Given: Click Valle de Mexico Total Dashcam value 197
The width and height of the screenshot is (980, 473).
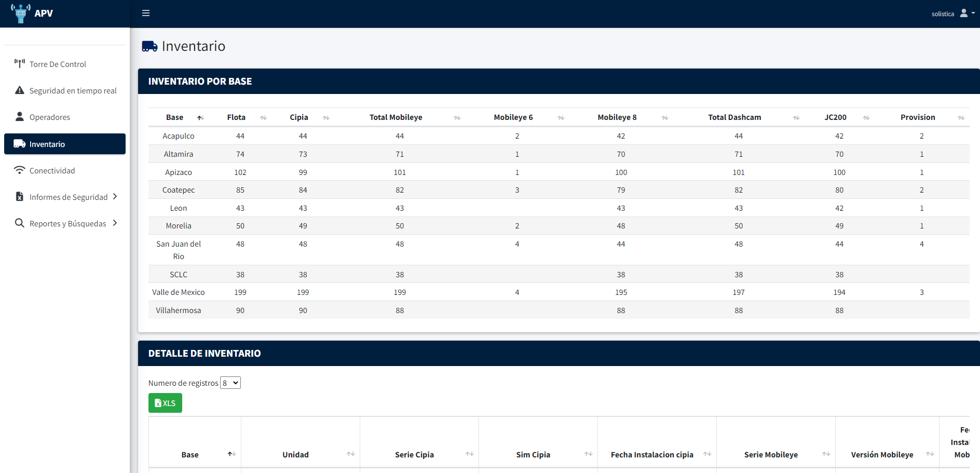Looking at the screenshot, I should click(x=739, y=292).
